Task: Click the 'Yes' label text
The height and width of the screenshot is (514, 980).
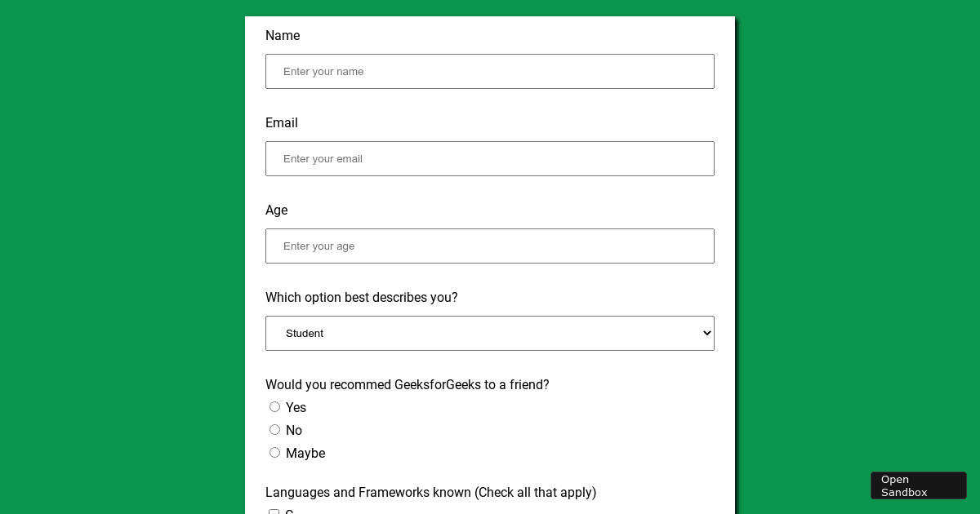Action: 296,408
